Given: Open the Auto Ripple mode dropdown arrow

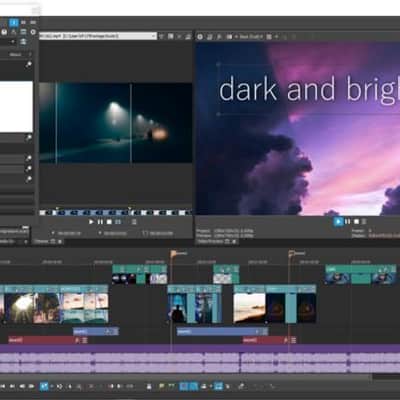Looking at the screenshot, I should [x=210, y=387].
